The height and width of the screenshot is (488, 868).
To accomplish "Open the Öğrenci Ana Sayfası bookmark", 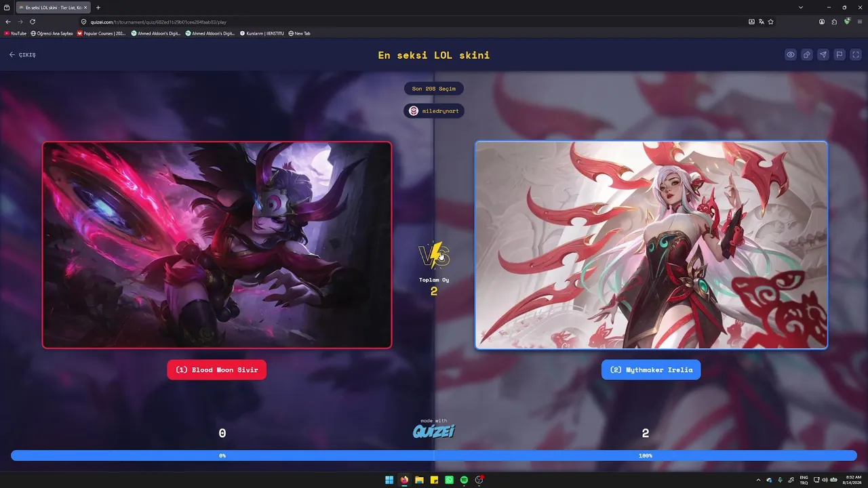I will coord(52,33).
